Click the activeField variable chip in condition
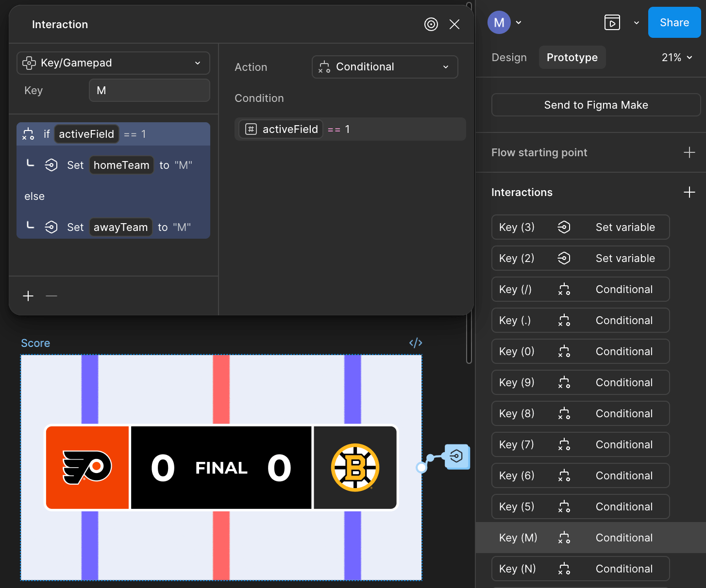 coord(281,129)
